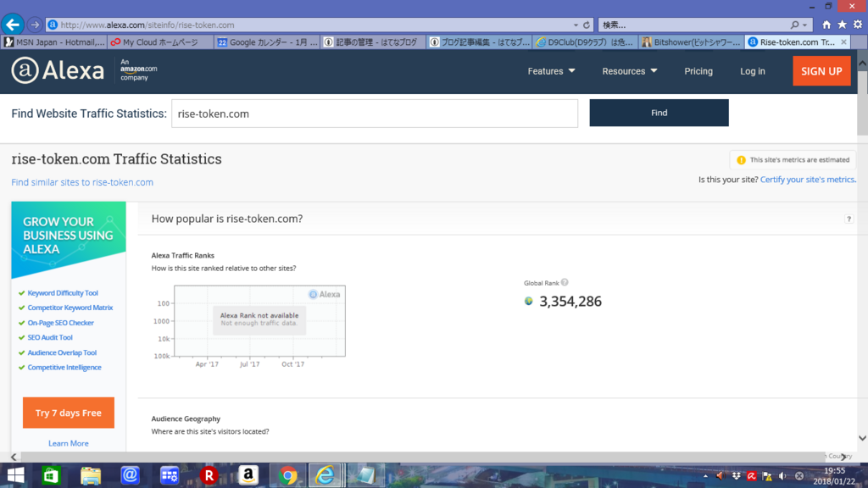The height and width of the screenshot is (488, 868).
Task: Switch to the MSN Japan - Hotmail tab
Action: tap(54, 42)
